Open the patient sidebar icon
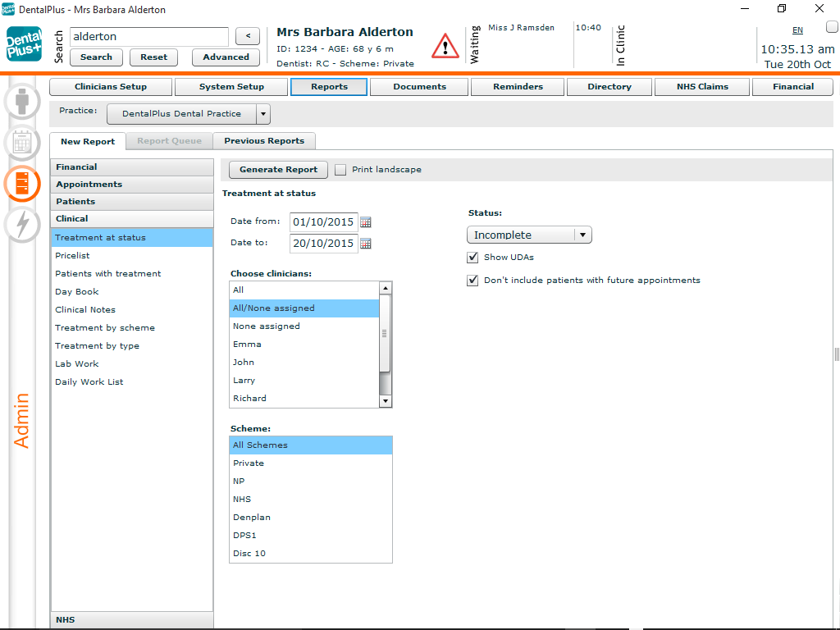Image resolution: width=840 pixels, height=630 pixels. coord(22,102)
